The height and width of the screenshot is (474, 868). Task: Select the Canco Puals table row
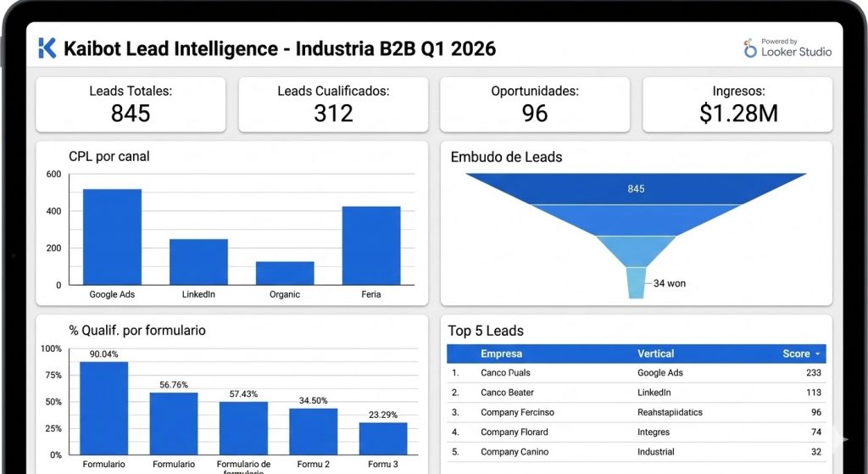point(636,372)
